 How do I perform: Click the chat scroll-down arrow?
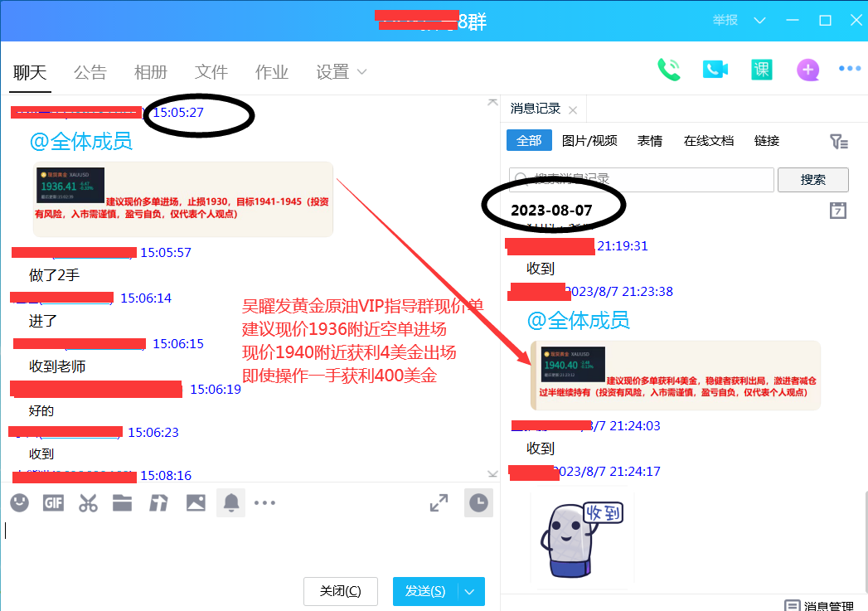492,473
